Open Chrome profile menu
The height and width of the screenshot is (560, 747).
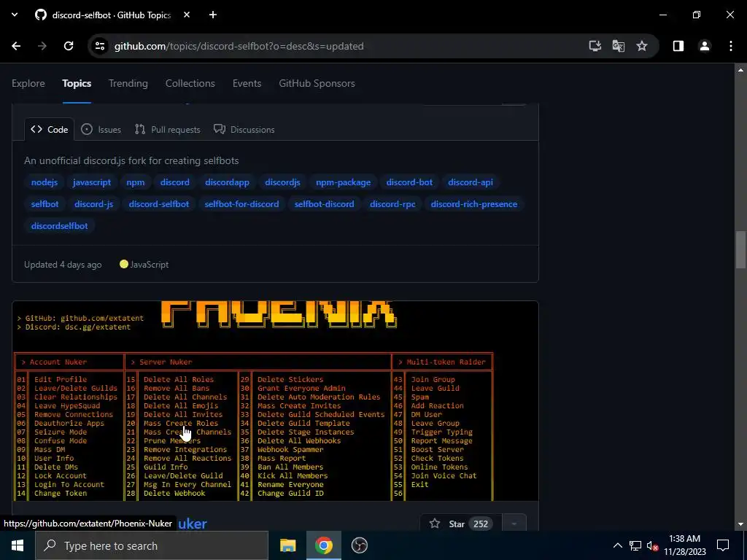tap(705, 46)
